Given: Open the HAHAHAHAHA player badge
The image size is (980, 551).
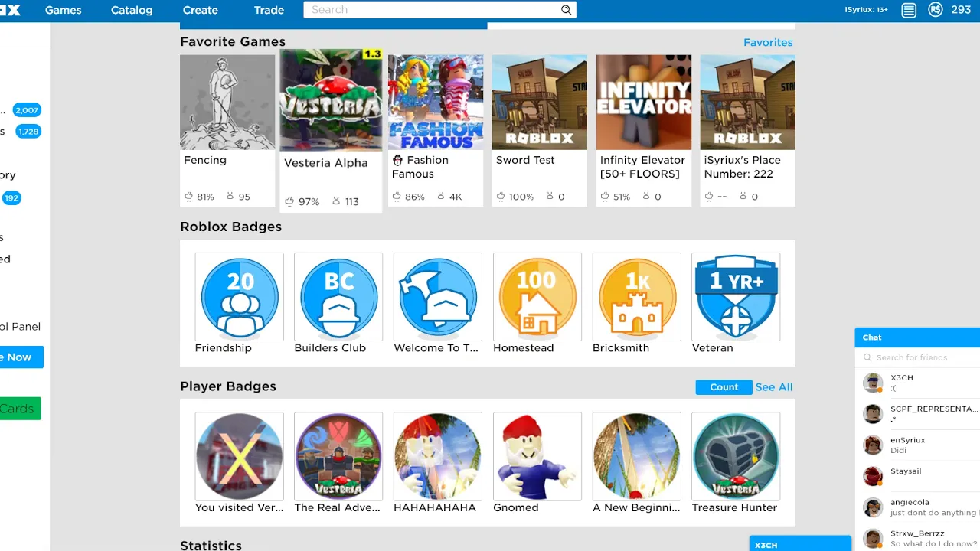Looking at the screenshot, I should tap(438, 457).
